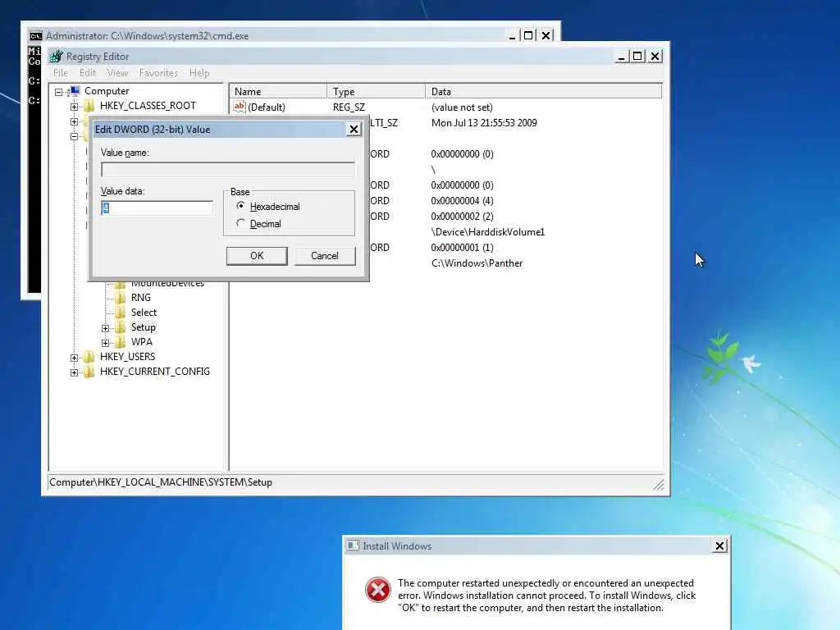Click the '(value not set)' data cell

coord(462,107)
